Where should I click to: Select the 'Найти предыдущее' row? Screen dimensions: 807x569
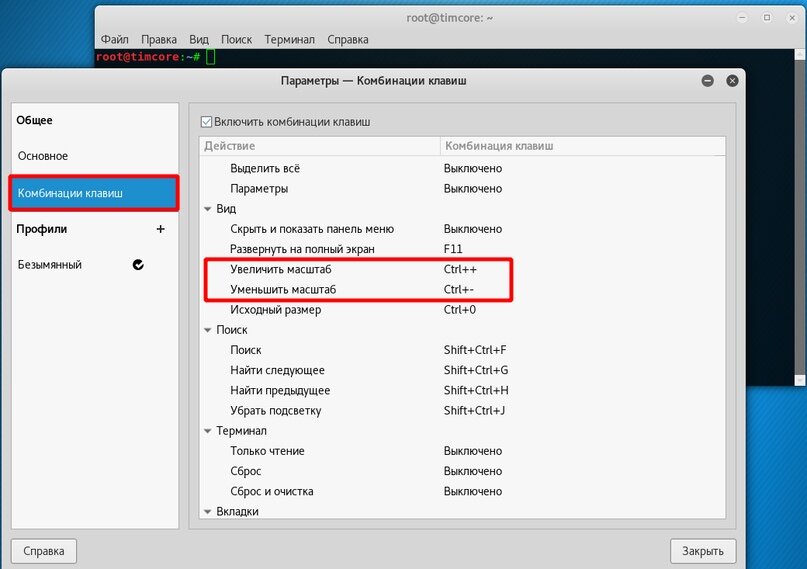click(x=462, y=390)
